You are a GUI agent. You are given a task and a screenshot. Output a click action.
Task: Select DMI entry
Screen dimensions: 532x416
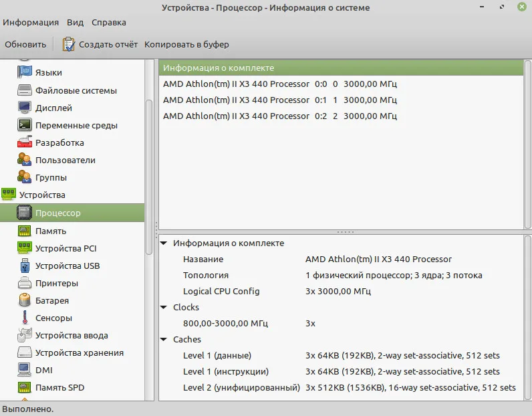click(43, 370)
